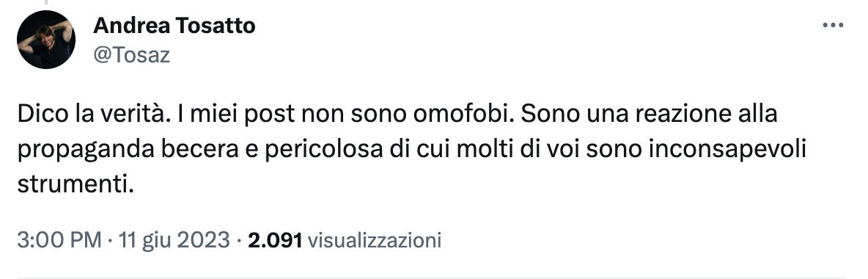868x279 pixels.
Task: Open the Andrea Tosatto display name link
Action: coord(174,25)
